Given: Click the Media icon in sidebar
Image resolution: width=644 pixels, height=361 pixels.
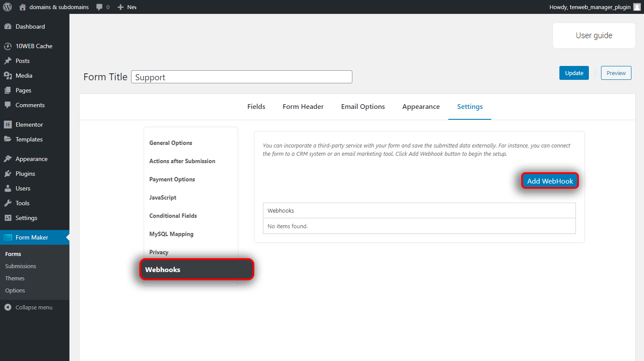Looking at the screenshot, I should click(8, 75).
